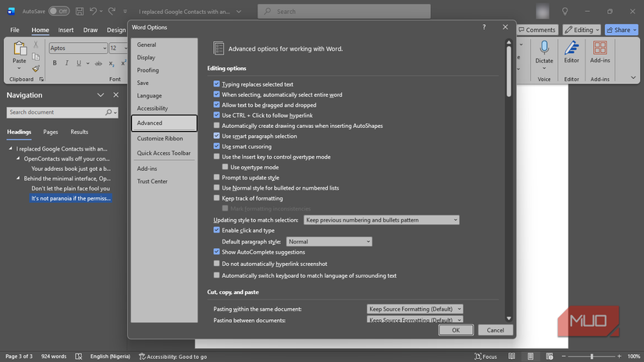Collapse the ribbon with chevron
644x362 pixels.
tap(633, 77)
